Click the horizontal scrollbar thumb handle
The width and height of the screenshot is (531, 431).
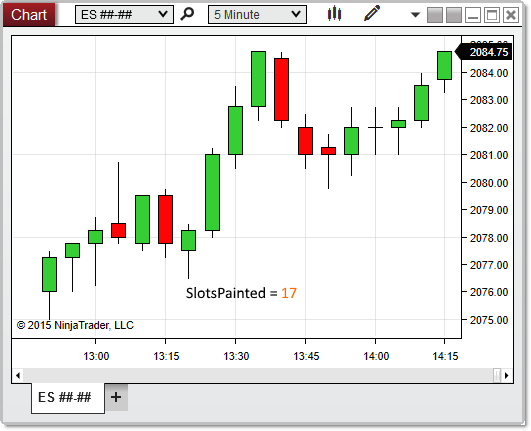[497, 375]
